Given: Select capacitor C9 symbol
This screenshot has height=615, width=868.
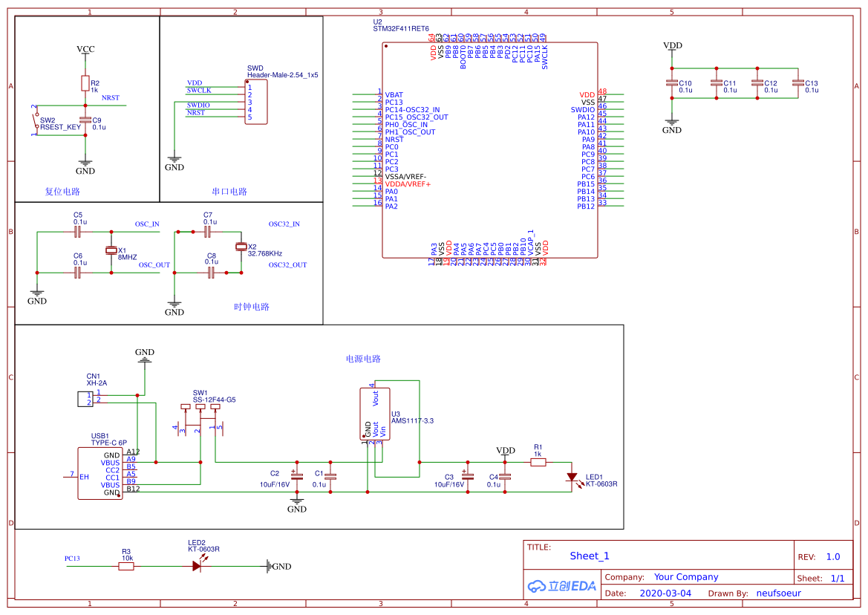Looking at the screenshot, I should click(85, 120).
